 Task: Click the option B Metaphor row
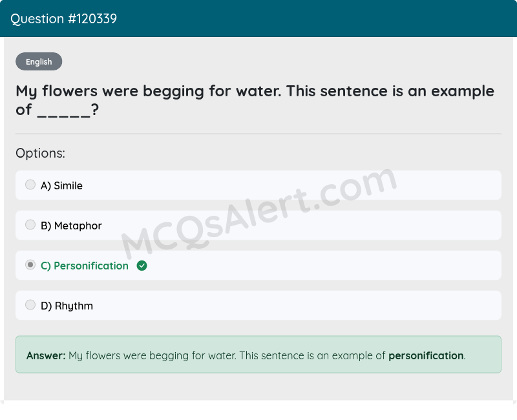click(258, 225)
